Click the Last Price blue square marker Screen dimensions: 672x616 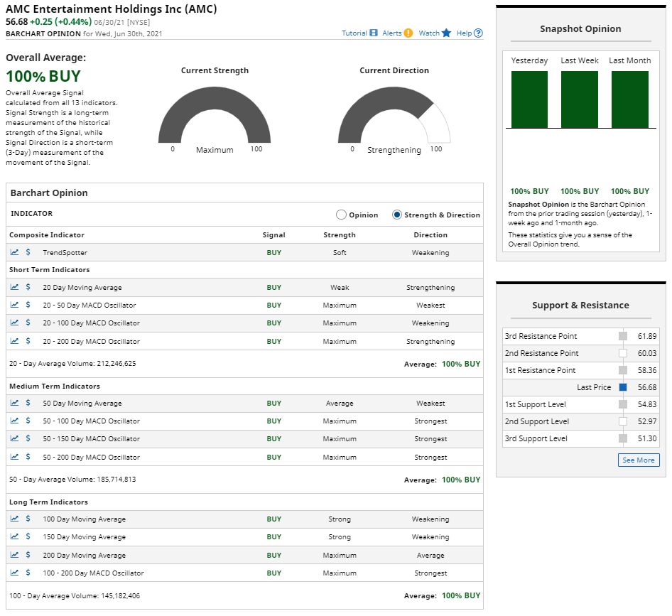623,387
